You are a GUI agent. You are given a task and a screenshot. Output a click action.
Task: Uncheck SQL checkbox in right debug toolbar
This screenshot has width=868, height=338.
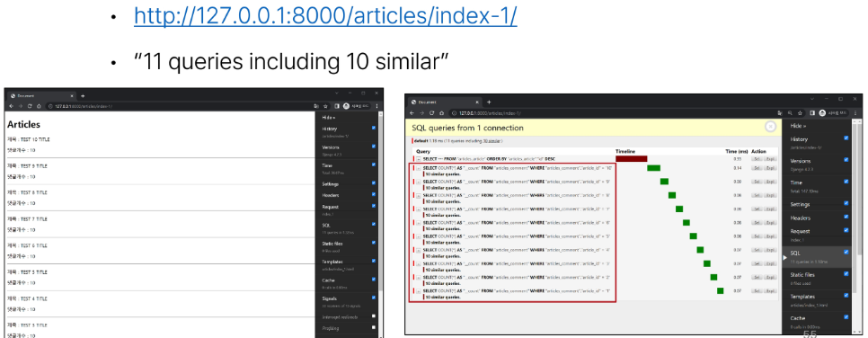point(846,252)
